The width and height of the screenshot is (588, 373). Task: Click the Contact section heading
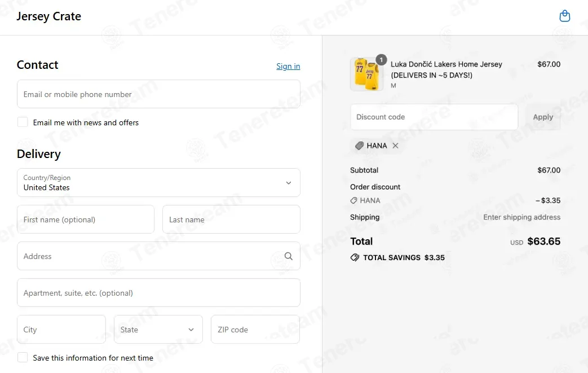[38, 65]
